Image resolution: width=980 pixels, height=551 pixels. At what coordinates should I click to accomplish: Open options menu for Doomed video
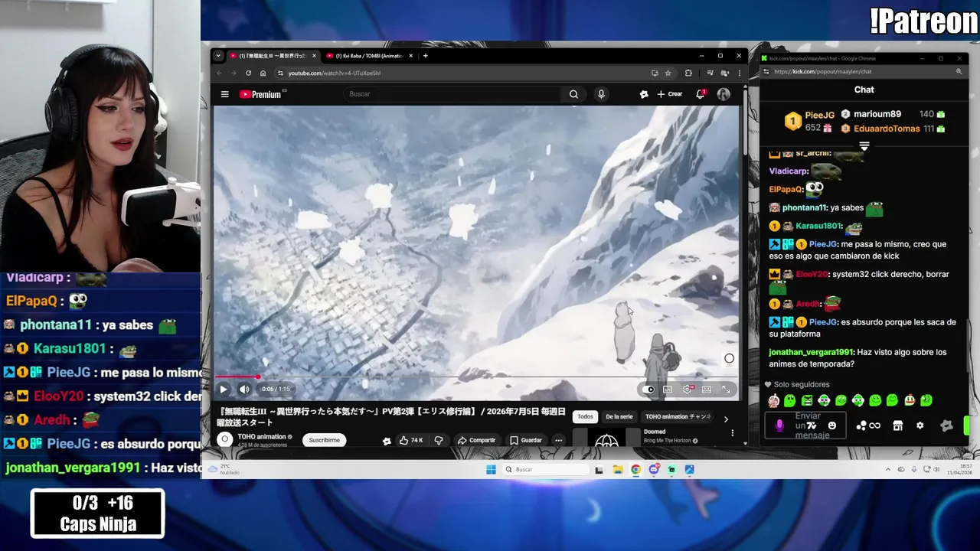pos(733,433)
